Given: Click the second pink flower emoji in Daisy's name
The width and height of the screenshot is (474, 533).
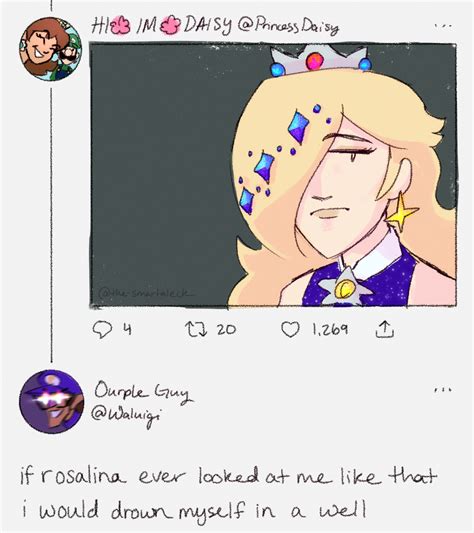Looking at the screenshot, I should tap(171, 26).
